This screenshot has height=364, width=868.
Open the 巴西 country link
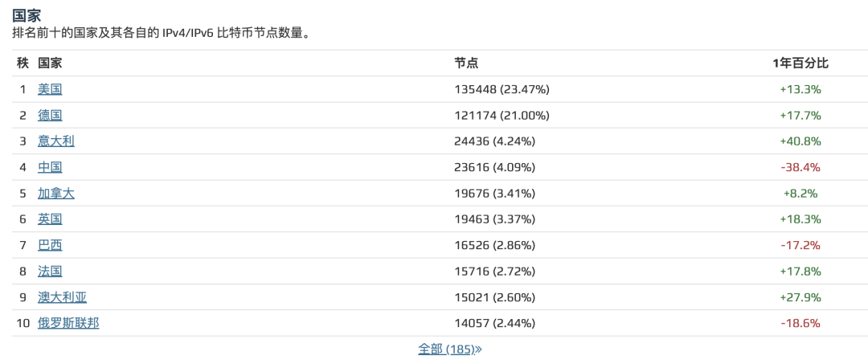(x=50, y=245)
